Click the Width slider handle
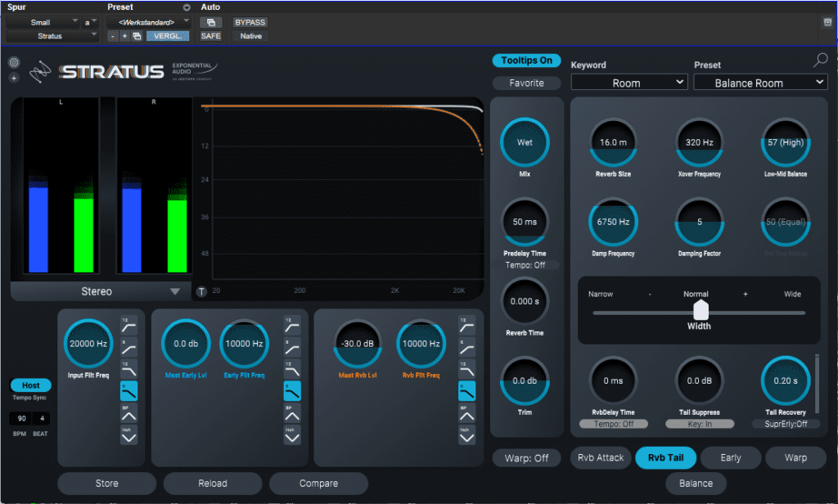This screenshot has height=504, width=838. click(x=700, y=310)
